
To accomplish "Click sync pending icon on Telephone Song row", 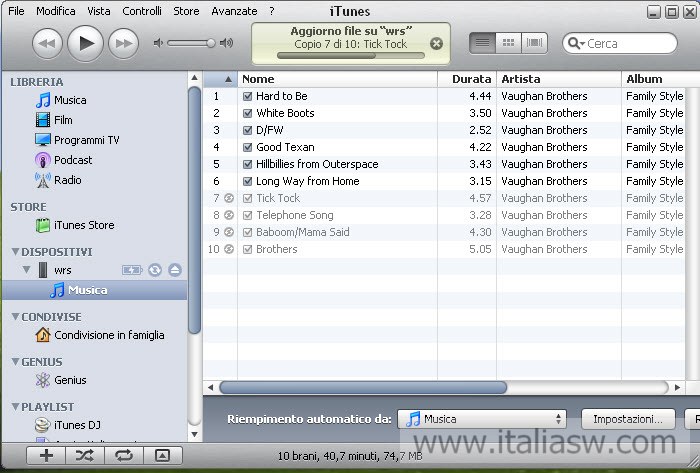I will [x=229, y=215].
